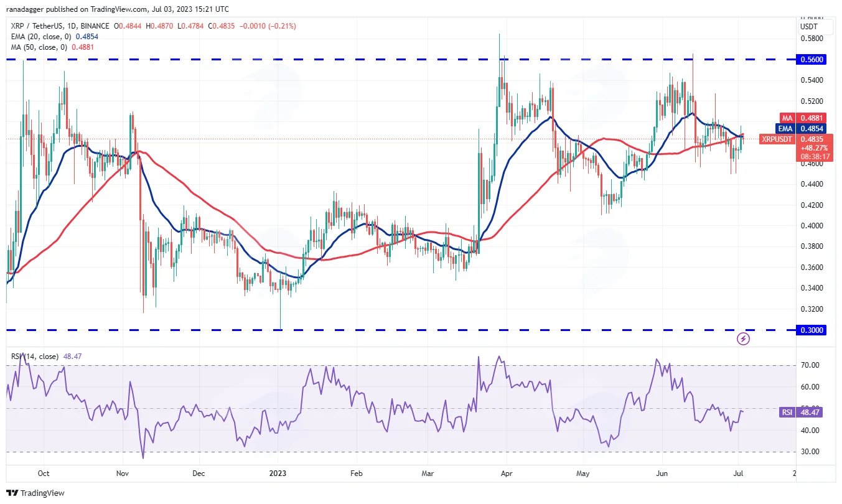This screenshot has height=504, width=842.
Task: Click the "60.00" RSI axis label
Action: 810,387
